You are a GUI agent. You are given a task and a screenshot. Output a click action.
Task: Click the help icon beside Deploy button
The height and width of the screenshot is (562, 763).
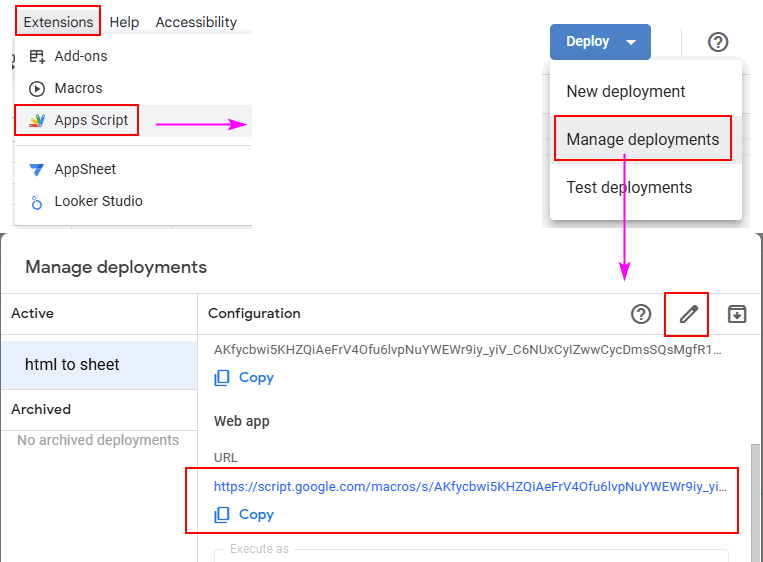click(718, 42)
